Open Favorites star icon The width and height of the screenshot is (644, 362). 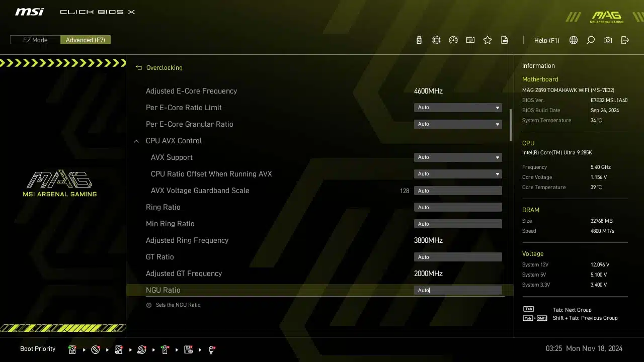pyautogui.click(x=488, y=40)
